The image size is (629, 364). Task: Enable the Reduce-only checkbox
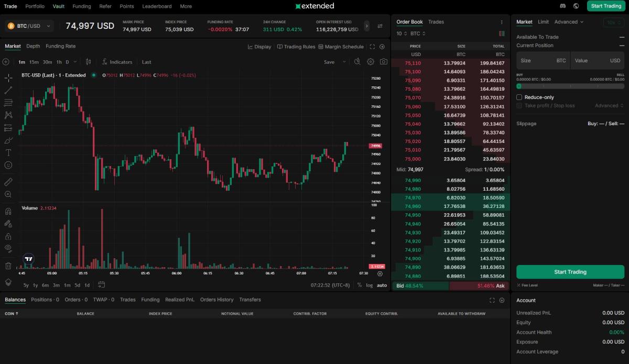coord(519,97)
